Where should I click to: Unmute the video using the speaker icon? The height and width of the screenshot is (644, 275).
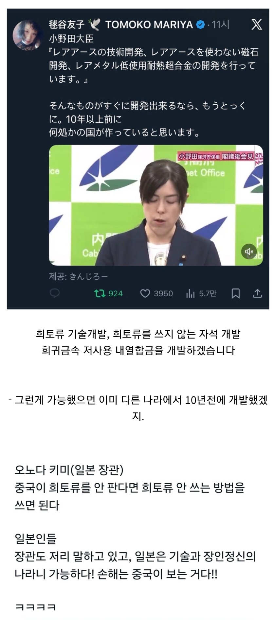pos(249,251)
